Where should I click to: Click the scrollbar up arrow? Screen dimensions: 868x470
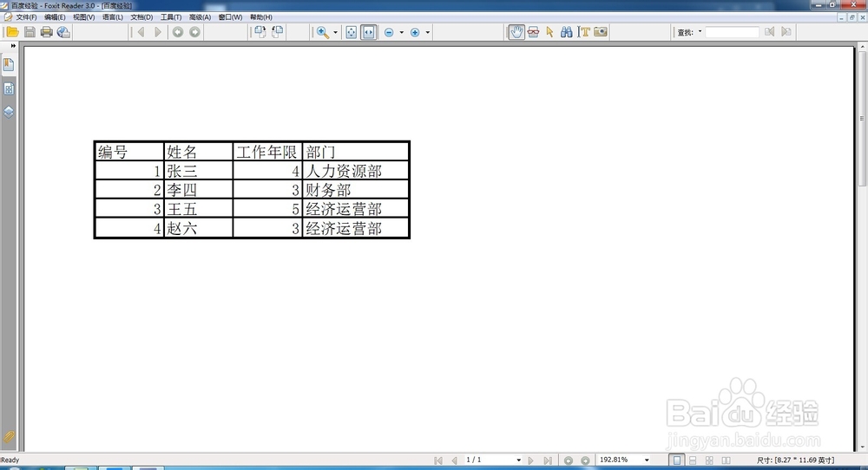tap(862, 48)
